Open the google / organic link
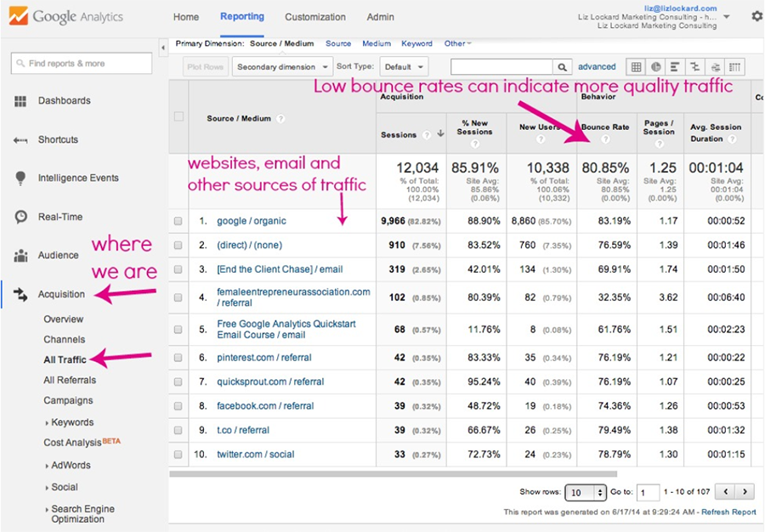 (252, 221)
